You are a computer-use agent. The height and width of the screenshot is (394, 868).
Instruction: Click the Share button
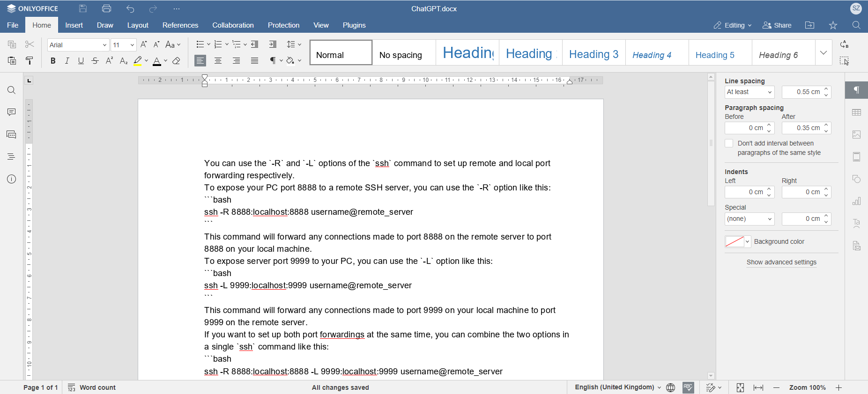(x=777, y=25)
